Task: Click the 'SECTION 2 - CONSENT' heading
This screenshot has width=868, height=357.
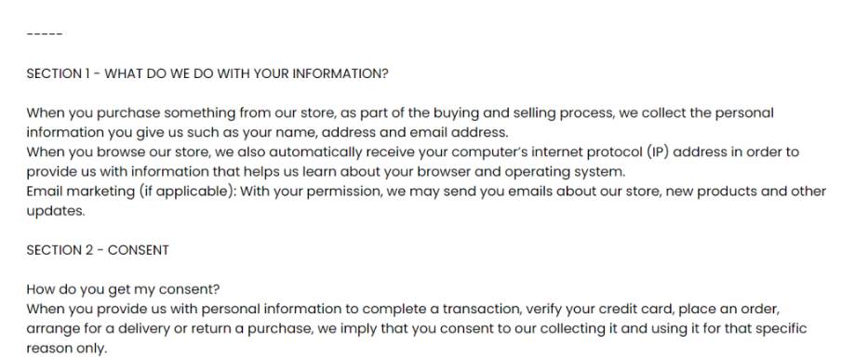Action: click(x=98, y=250)
